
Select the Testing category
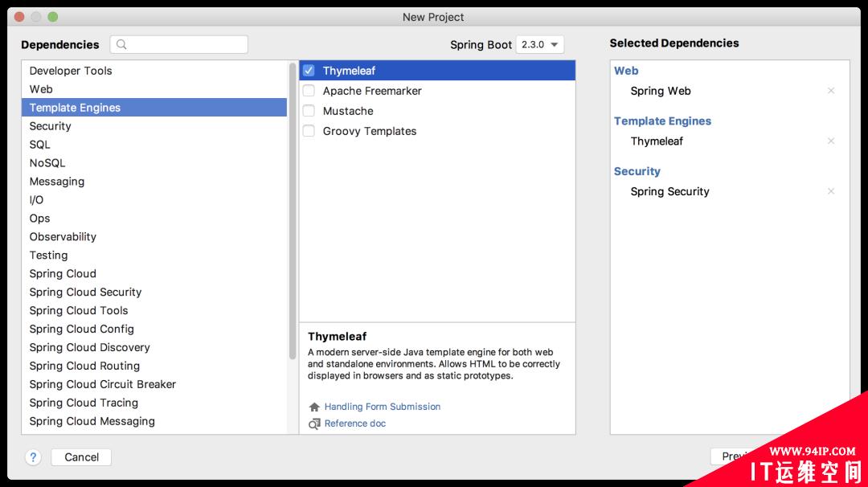[154, 255]
